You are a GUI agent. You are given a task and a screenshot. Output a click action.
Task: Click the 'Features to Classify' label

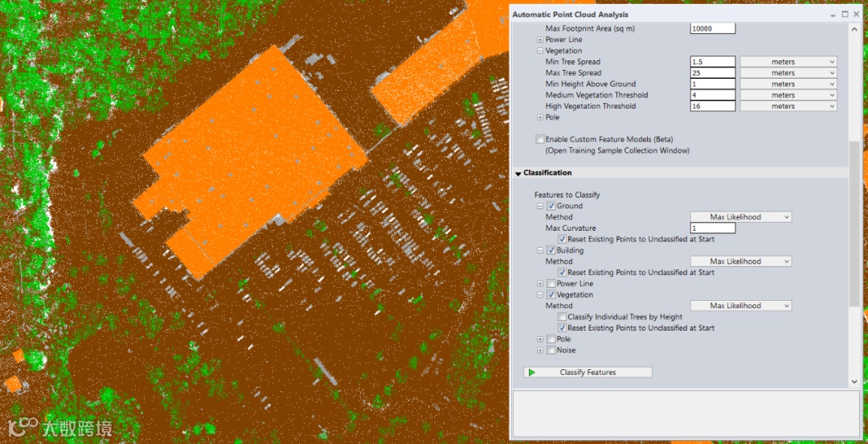pos(567,195)
